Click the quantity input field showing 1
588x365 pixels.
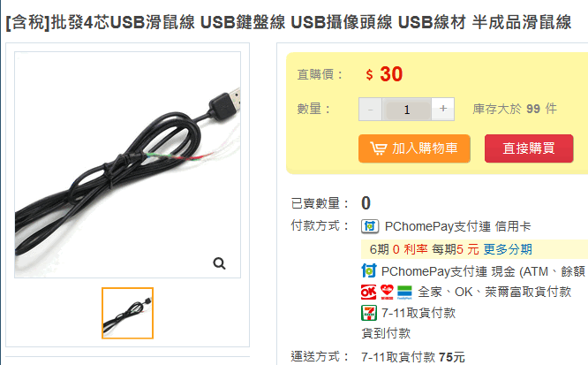point(407,110)
